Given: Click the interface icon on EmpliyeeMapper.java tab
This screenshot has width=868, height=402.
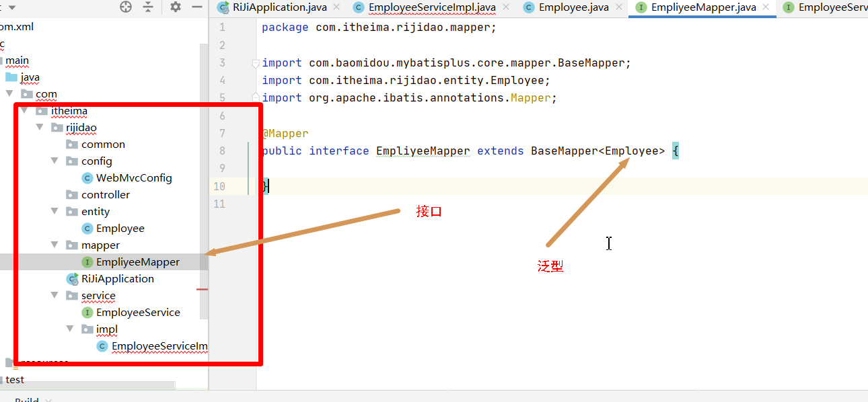Looking at the screenshot, I should [641, 7].
